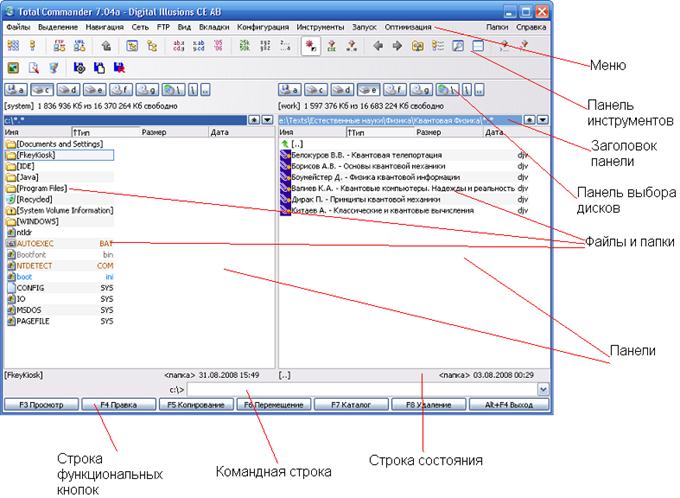Click the green picture icon in second toolbar row
Screen dimensions: 680x498
point(13,68)
